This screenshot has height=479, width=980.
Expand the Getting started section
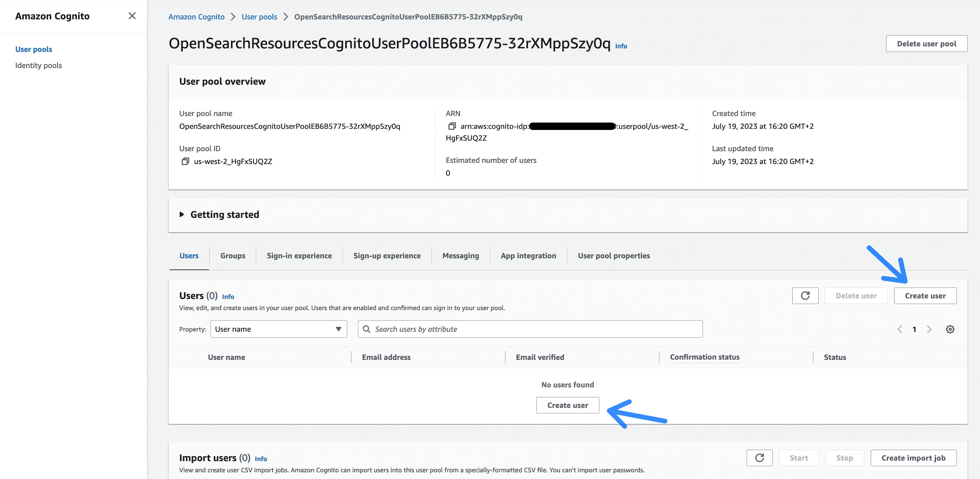pos(182,215)
